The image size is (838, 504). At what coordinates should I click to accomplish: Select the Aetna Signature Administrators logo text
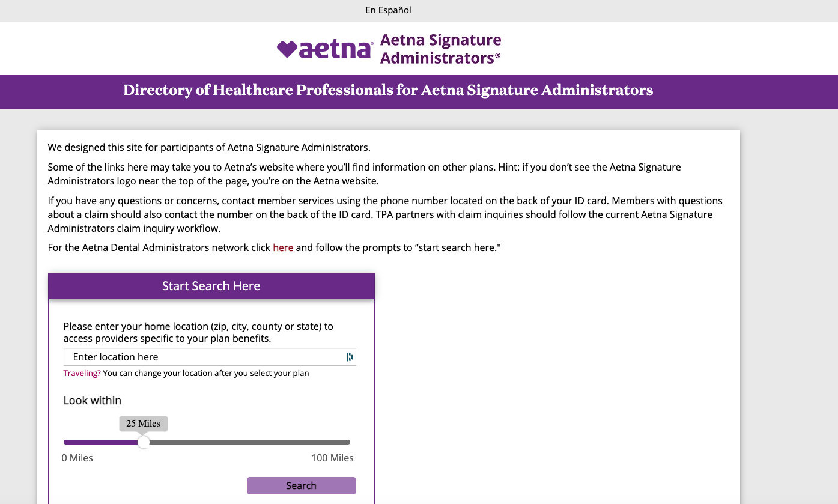coord(440,48)
